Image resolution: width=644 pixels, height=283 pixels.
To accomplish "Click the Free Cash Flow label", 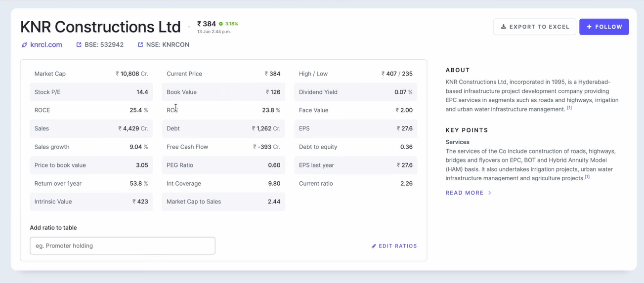I will click(x=187, y=147).
